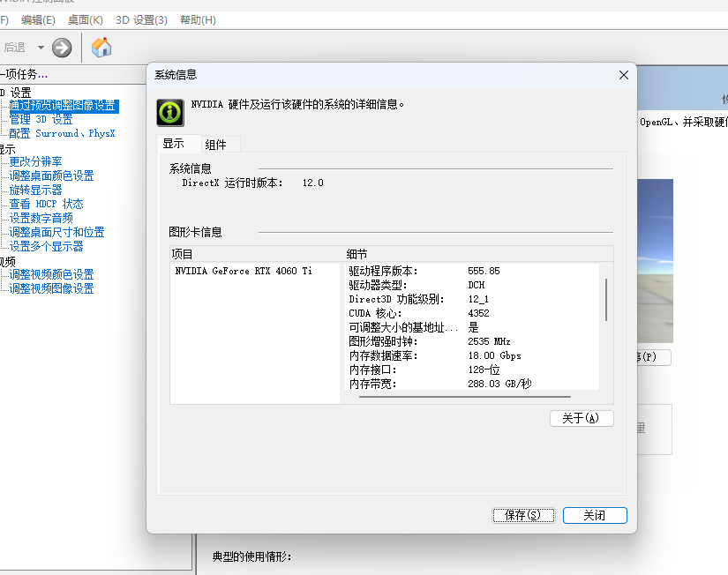Open the 帮助(H) menu
This screenshot has height=575, width=728.
pos(198,20)
